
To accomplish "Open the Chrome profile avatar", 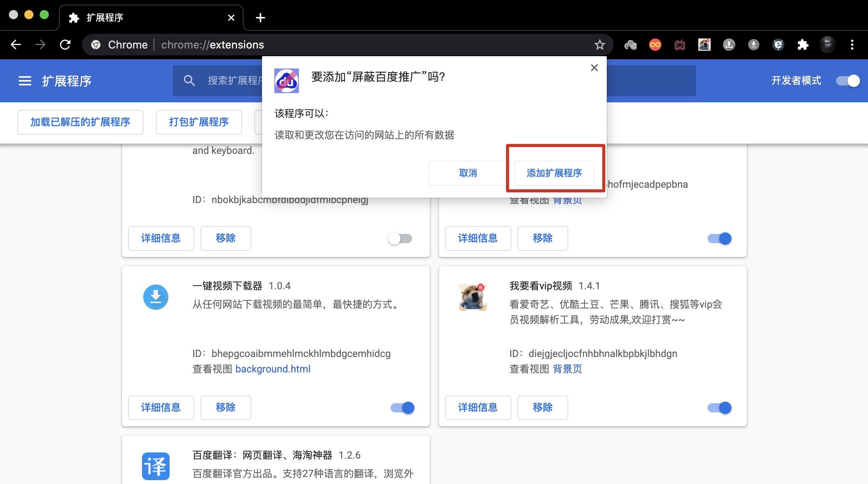I will click(827, 45).
